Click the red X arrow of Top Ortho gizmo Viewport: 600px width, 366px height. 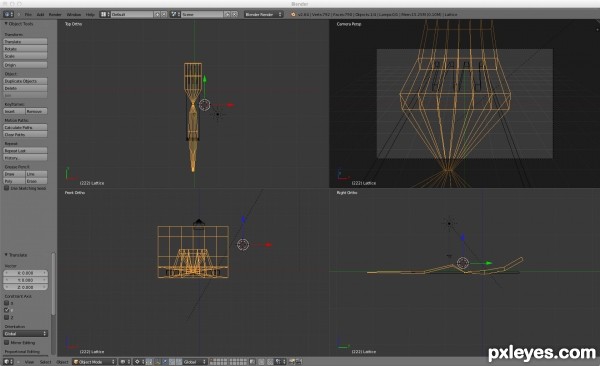[x=230, y=105]
